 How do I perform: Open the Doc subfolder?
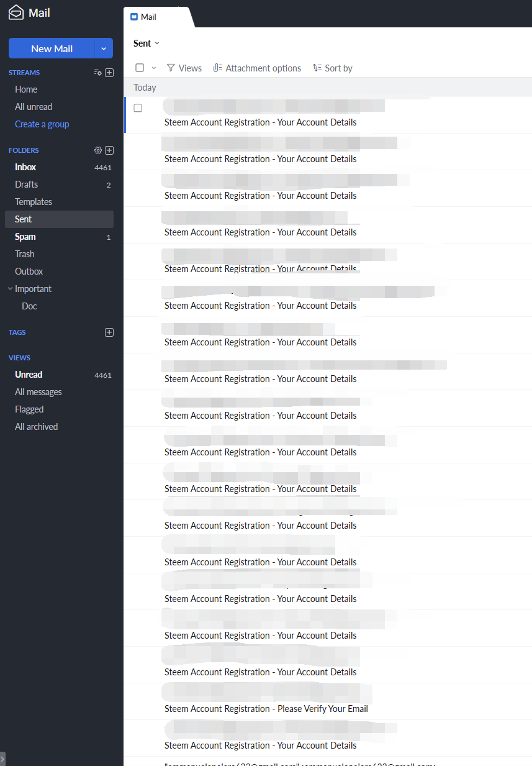(29, 306)
